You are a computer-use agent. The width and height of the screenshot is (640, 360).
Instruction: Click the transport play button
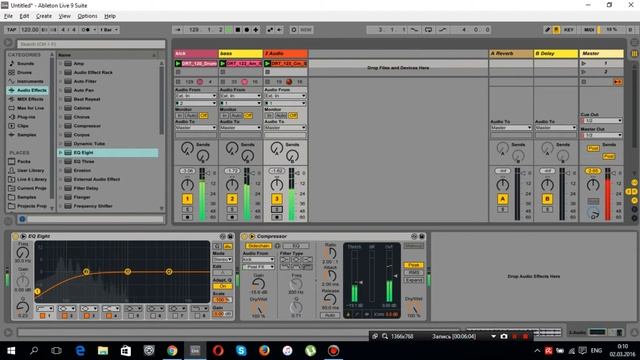click(x=229, y=30)
